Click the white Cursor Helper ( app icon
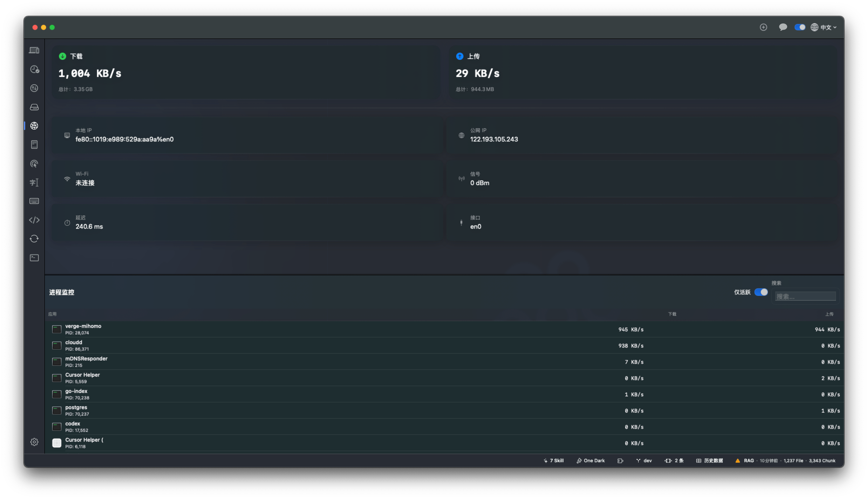 (x=56, y=443)
